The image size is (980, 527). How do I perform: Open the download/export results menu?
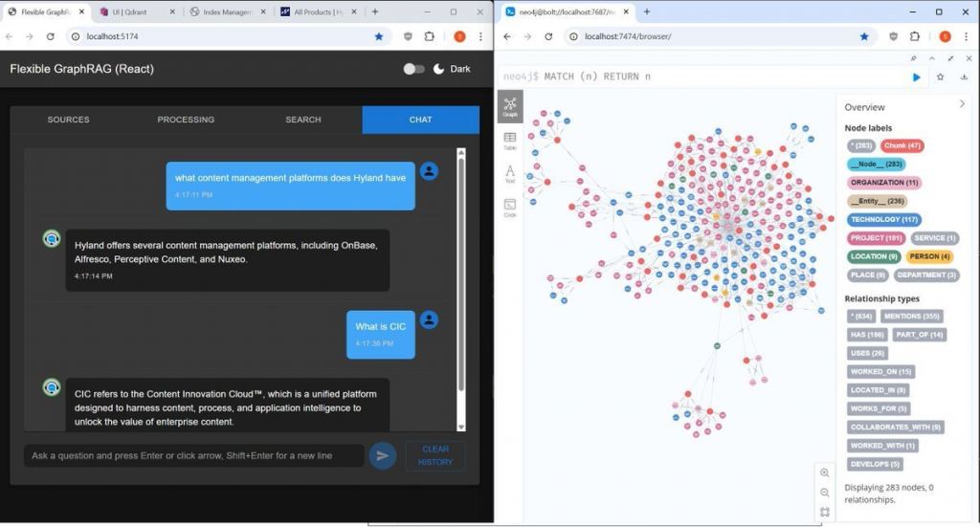click(x=964, y=77)
